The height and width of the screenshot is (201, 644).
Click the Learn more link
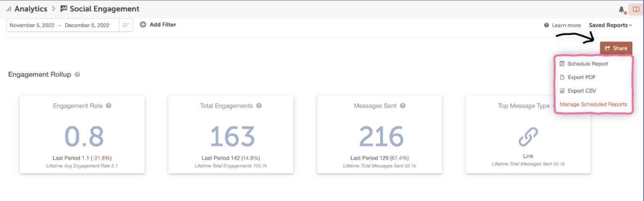pos(566,25)
